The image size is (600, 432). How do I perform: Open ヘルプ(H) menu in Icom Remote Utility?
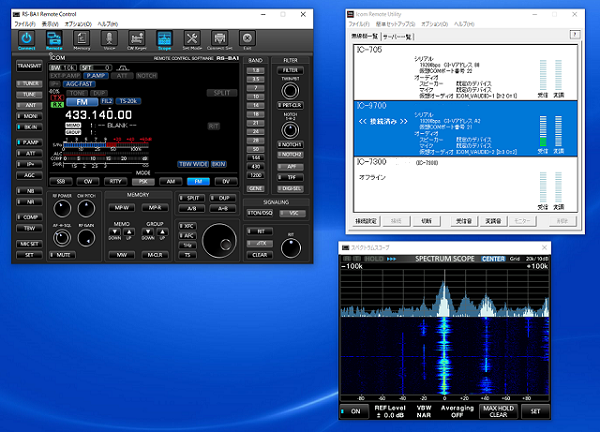click(464, 24)
